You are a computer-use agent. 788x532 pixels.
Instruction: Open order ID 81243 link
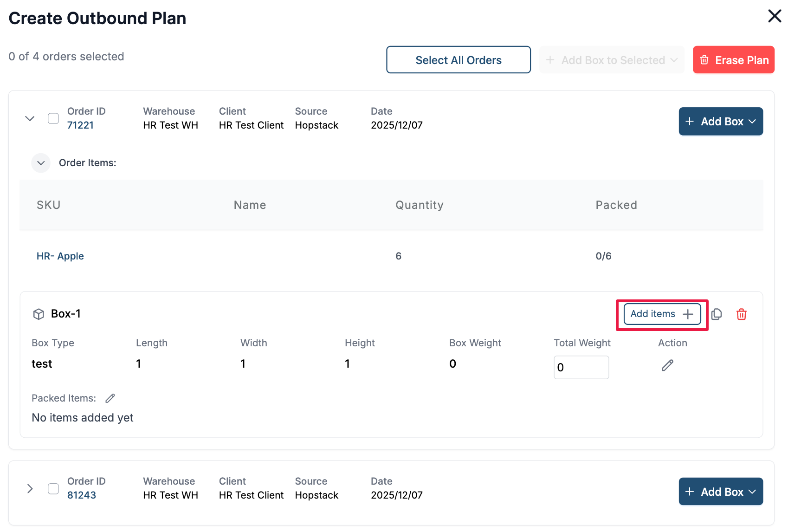tap(82, 495)
